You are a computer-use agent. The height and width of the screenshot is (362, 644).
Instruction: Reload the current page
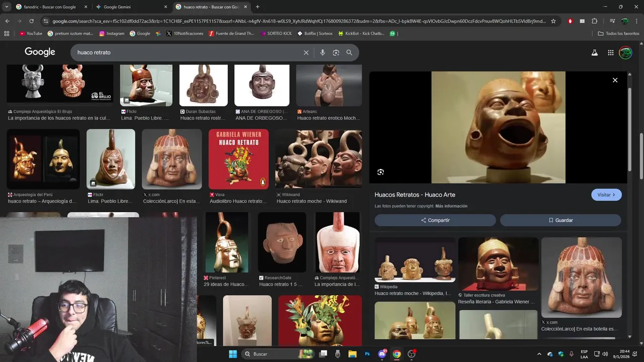pos(31,21)
